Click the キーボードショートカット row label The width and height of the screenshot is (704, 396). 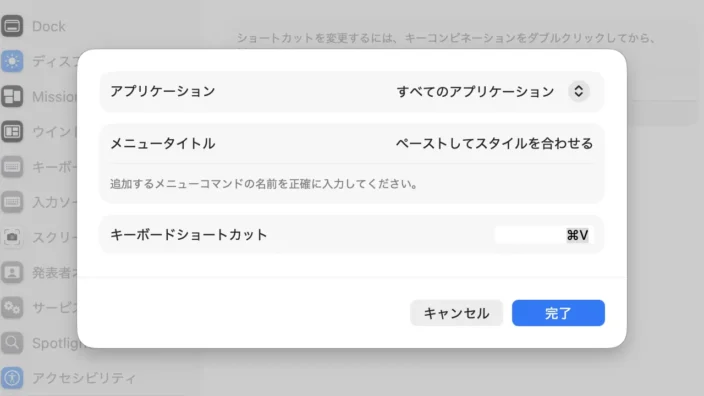[189, 235]
